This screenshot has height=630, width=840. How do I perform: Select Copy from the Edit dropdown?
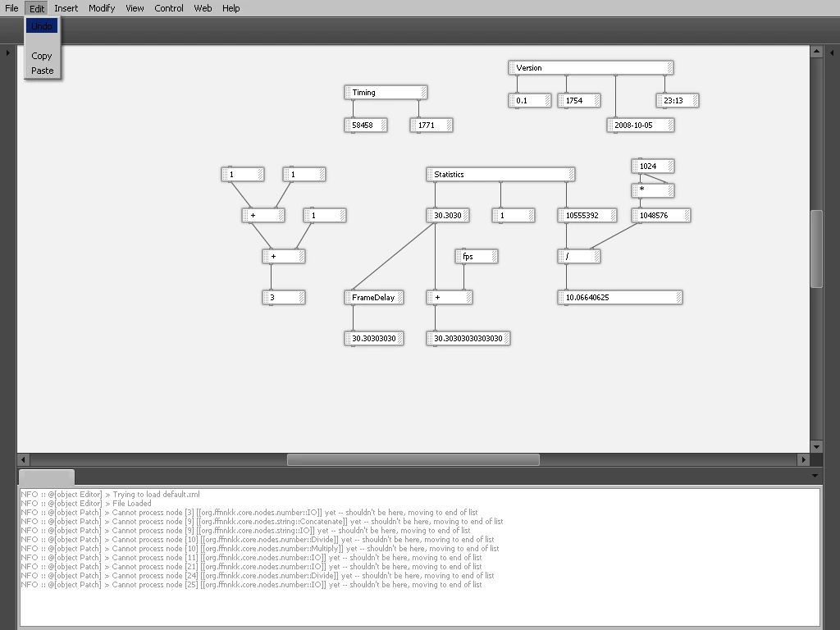[42, 56]
